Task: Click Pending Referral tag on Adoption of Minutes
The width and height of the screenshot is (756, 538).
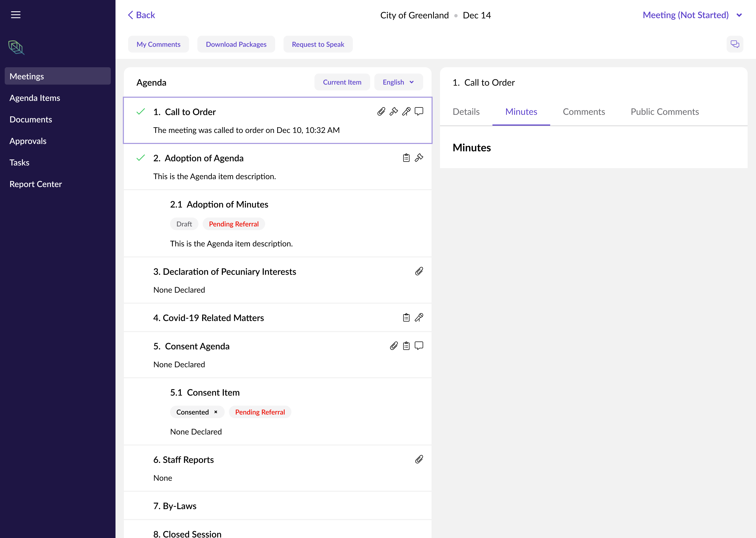Action: coord(234,224)
